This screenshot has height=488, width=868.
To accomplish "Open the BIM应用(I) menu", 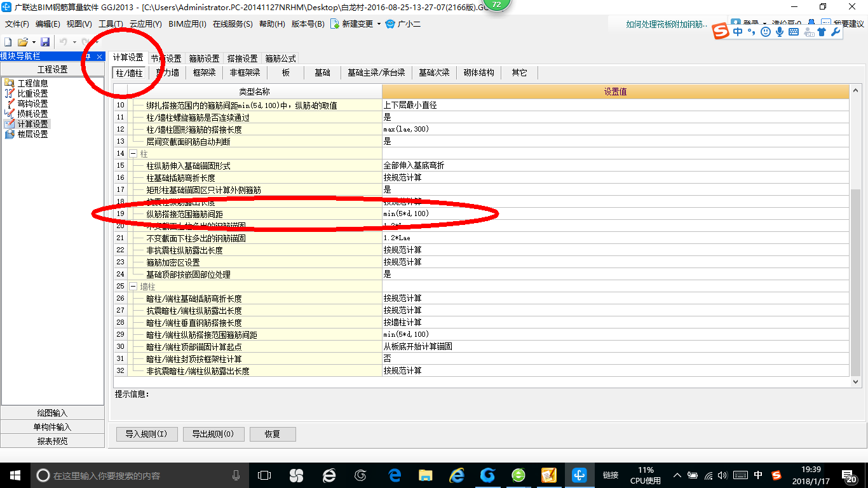I will click(187, 24).
